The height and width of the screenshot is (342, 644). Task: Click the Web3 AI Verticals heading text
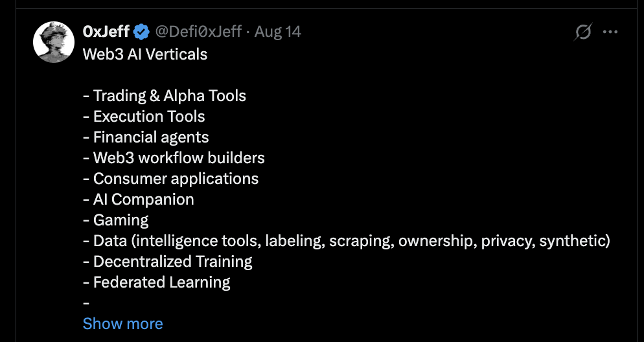[x=145, y=54]
